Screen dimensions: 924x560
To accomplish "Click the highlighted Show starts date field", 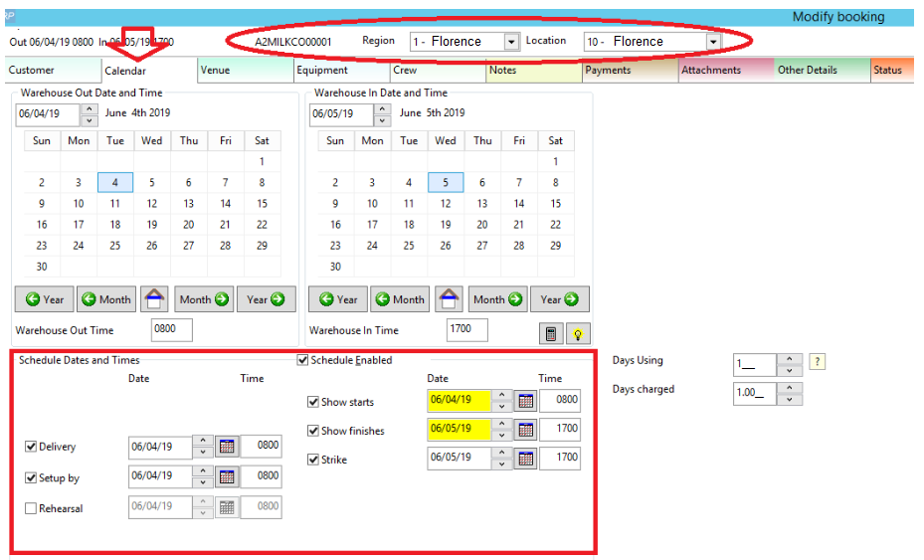I will tap(460, 400).
